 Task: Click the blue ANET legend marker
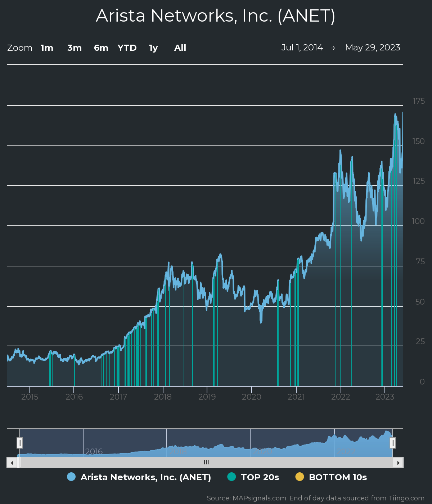tap(71, 477)
